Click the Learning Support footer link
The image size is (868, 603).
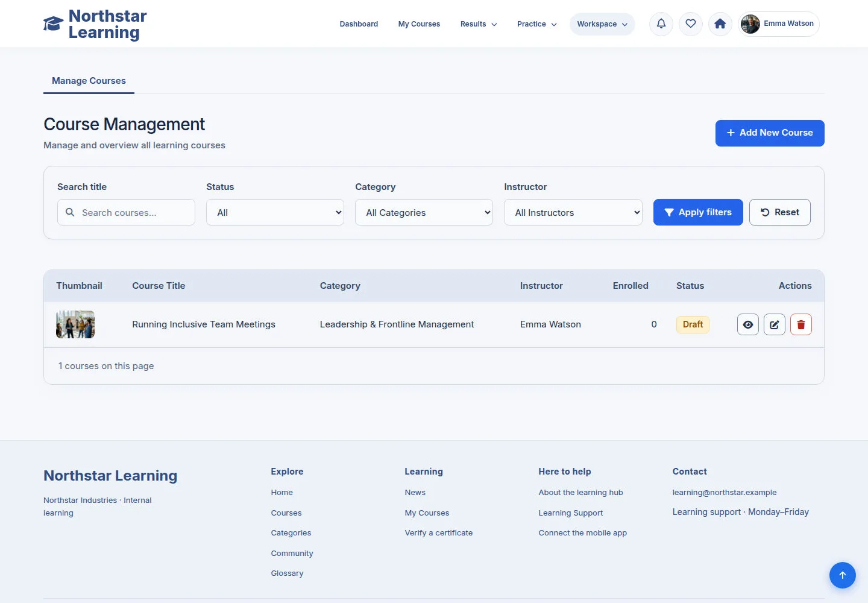[571, 513]
